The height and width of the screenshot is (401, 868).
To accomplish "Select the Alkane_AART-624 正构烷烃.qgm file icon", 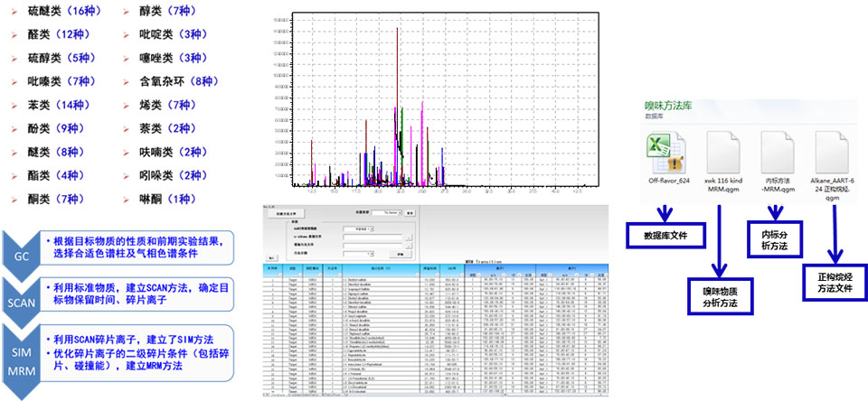I will pyautogui.click(x=833, y=150).
